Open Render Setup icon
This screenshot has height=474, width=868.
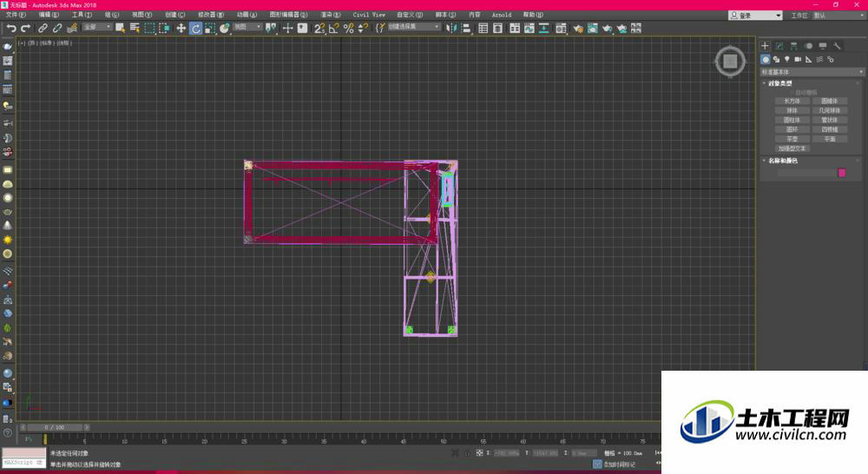592,28
